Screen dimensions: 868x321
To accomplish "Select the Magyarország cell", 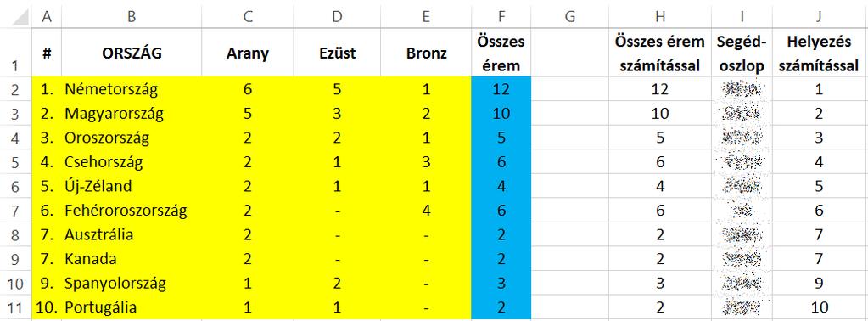I will pyautogui.click(x=132, y=114).
